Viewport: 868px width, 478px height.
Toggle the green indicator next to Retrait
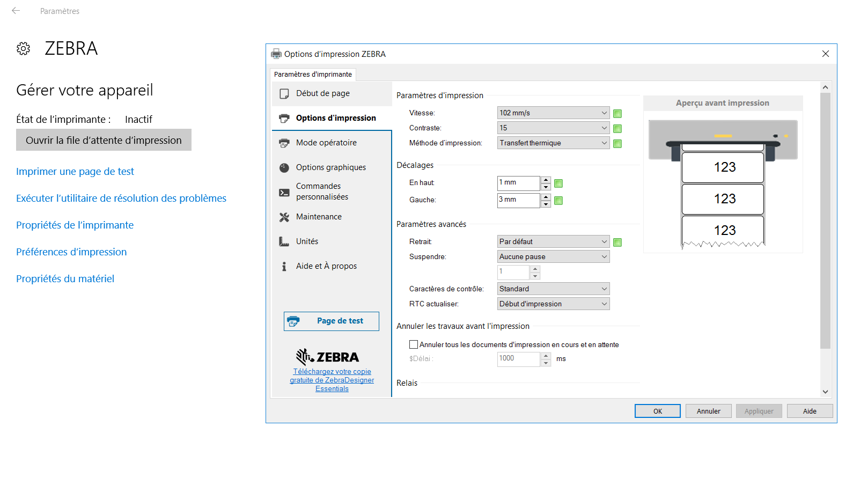[617, 242]
